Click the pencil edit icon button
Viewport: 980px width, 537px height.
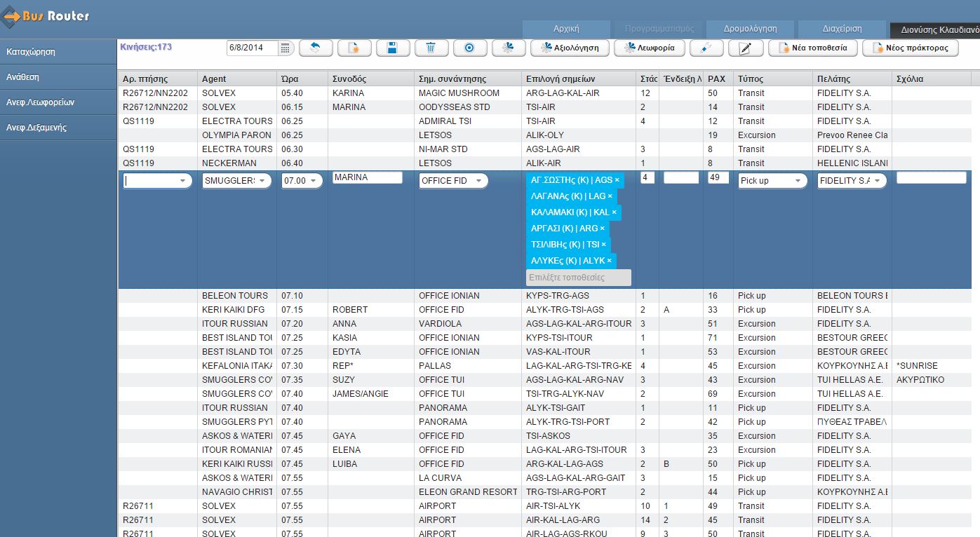pyautogui.click(x=746, y=48)
